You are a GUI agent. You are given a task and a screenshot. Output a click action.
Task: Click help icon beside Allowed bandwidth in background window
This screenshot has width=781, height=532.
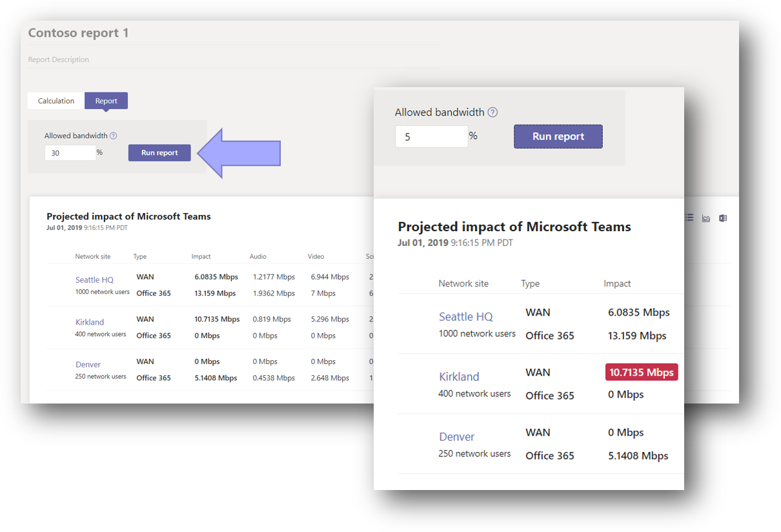click(x=114, y=136)
